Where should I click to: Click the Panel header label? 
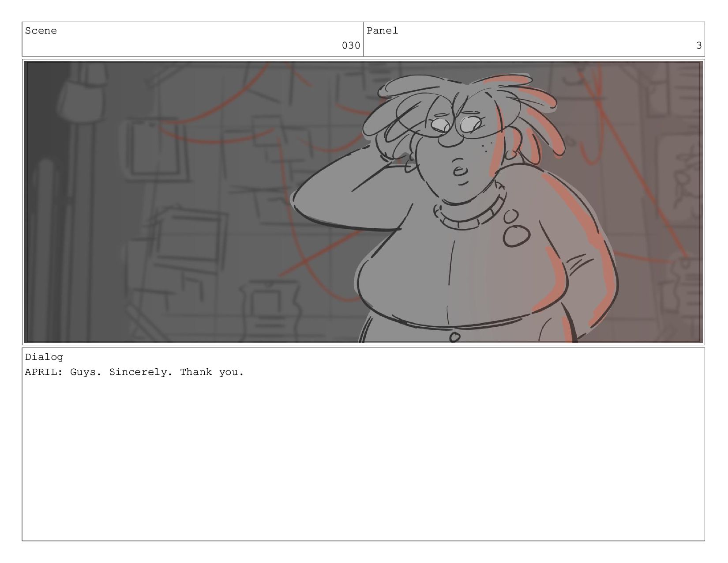point(382,30)
